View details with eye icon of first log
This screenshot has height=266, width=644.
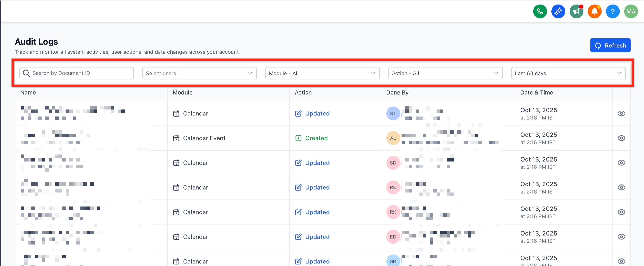621,113
